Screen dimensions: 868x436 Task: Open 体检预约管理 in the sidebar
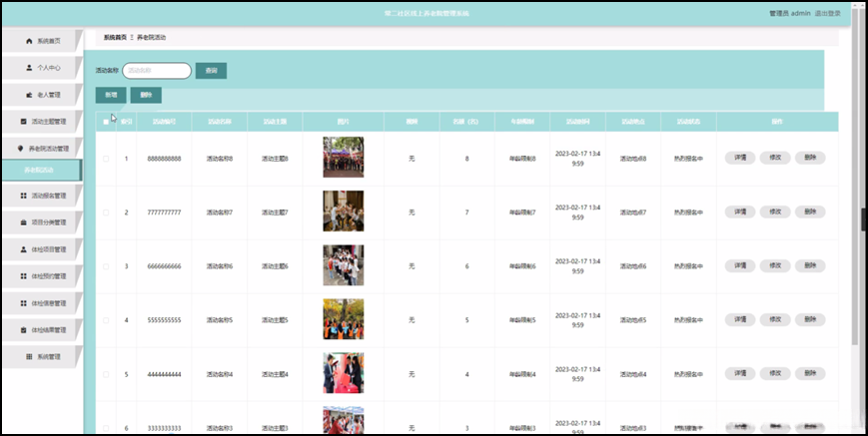pyautogui.click(x=42, y=276)
